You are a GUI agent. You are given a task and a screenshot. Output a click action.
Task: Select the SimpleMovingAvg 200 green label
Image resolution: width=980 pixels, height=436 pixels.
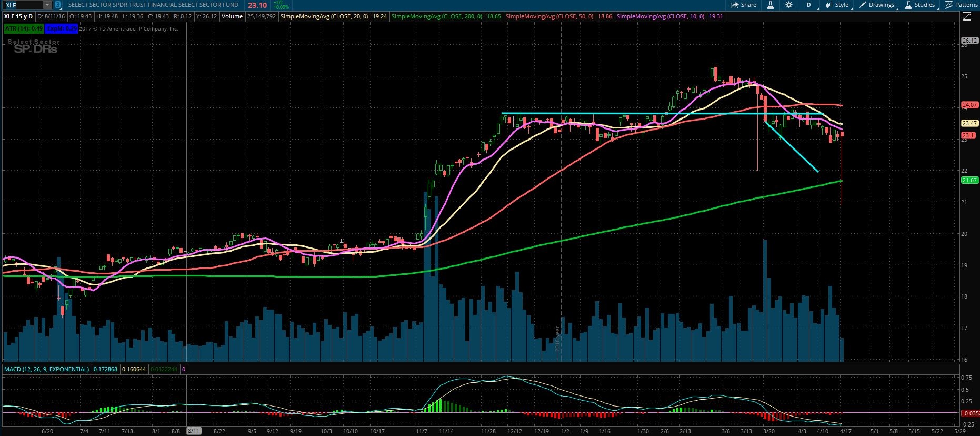tap(436, 16)
